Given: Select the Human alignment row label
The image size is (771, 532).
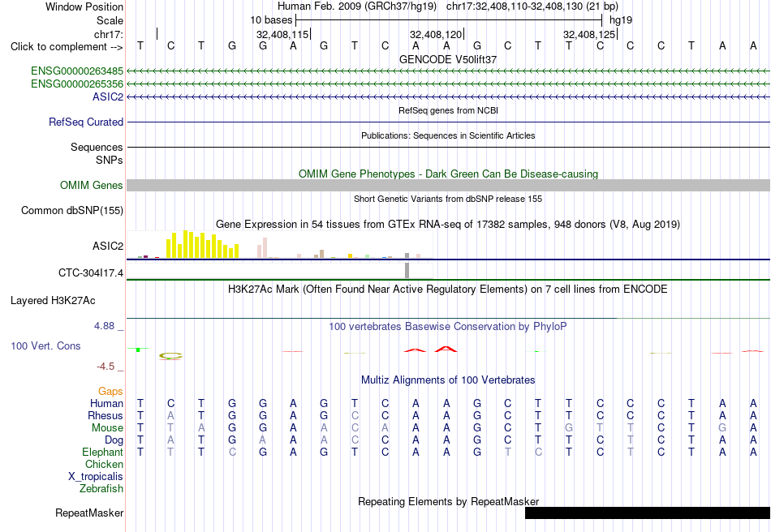Looking at the screenshot, I should (x=106, y=403).
